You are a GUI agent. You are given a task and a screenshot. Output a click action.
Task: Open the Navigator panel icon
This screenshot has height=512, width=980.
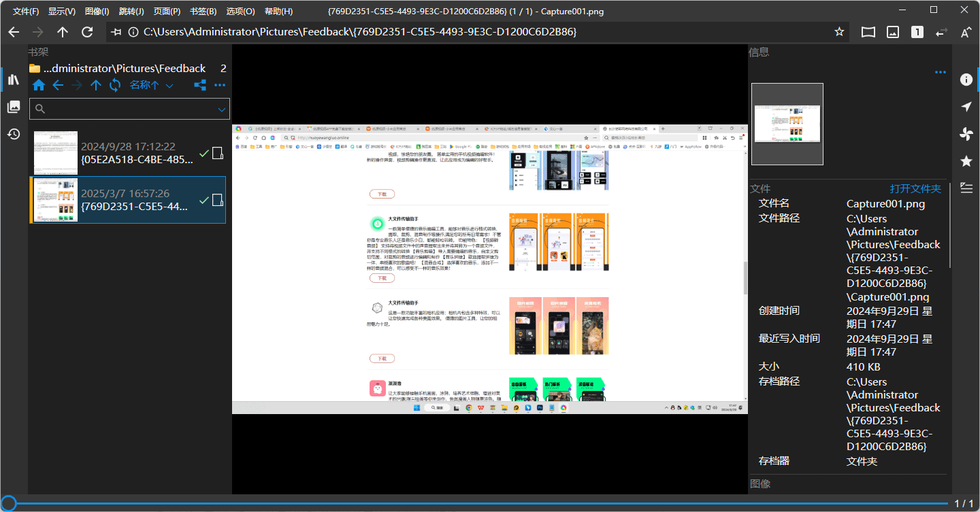click(966, 107)
